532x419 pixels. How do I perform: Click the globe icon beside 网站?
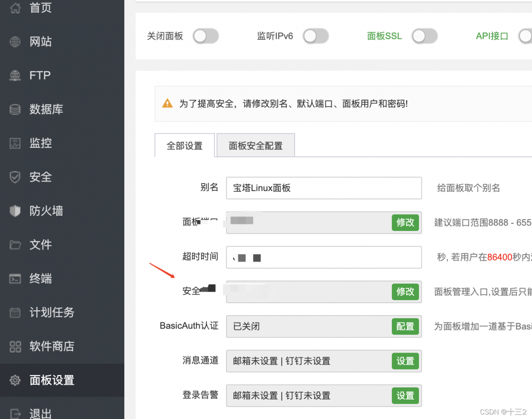[15, 42]
